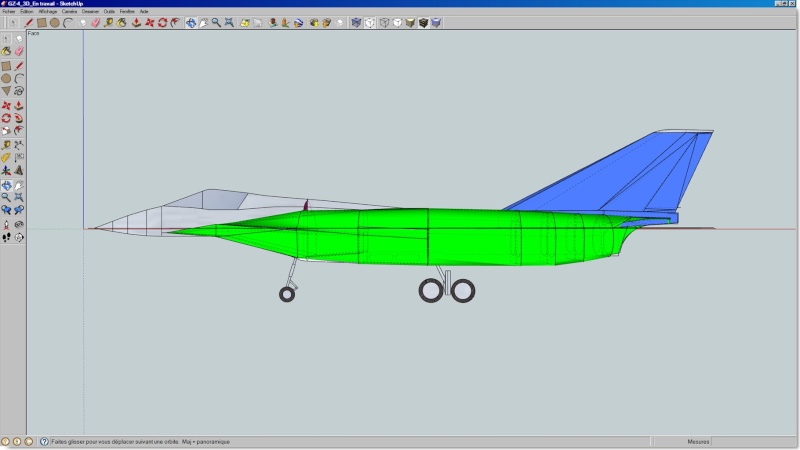Click the blue tail fin of the aircraft

tap(638, 176)
